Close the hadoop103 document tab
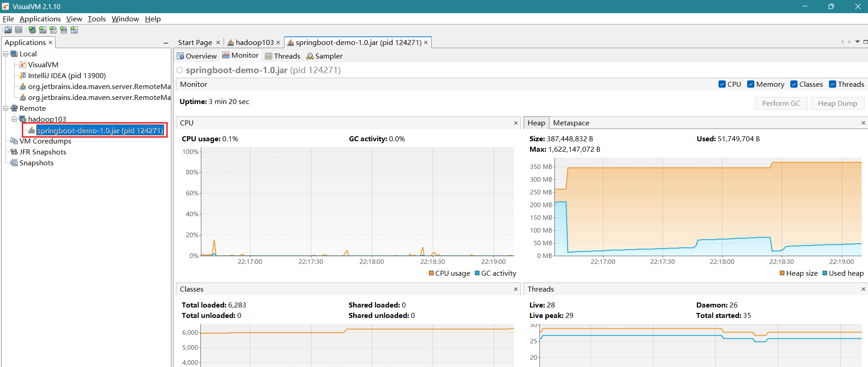Screen dimensions: 868x367 pos(278,43)
